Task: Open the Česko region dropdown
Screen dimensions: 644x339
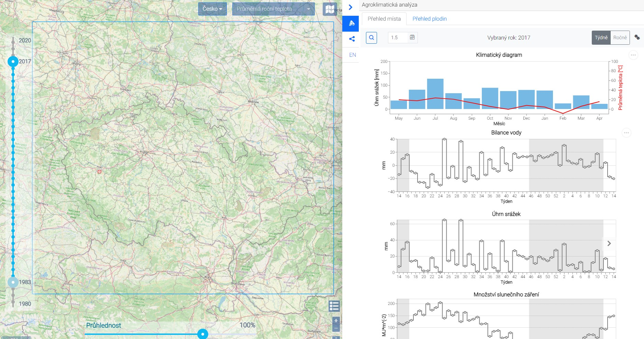Action: (212, 9)
